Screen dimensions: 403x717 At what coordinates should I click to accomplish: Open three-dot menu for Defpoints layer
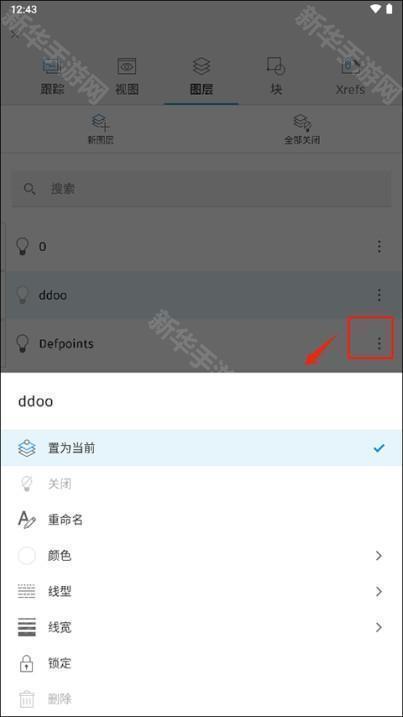coord(379,343)
